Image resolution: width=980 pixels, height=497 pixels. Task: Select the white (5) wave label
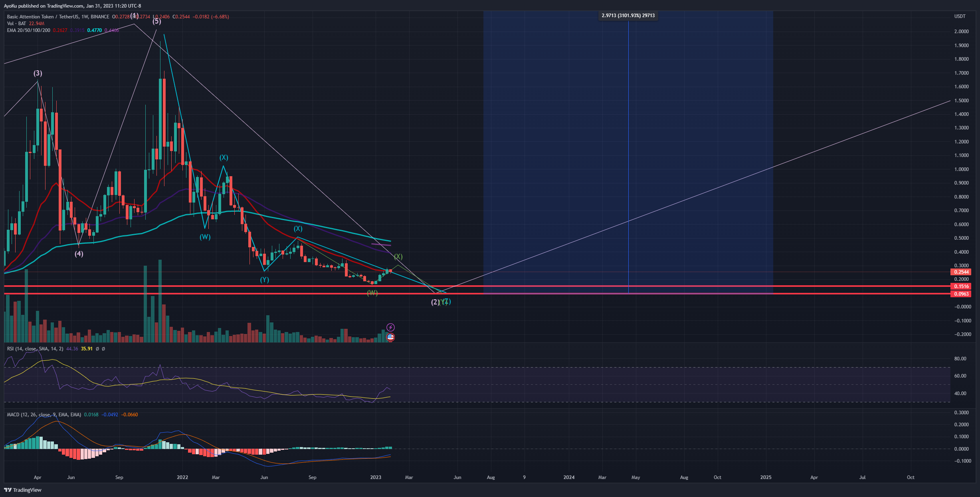click(x=157, y=22)
